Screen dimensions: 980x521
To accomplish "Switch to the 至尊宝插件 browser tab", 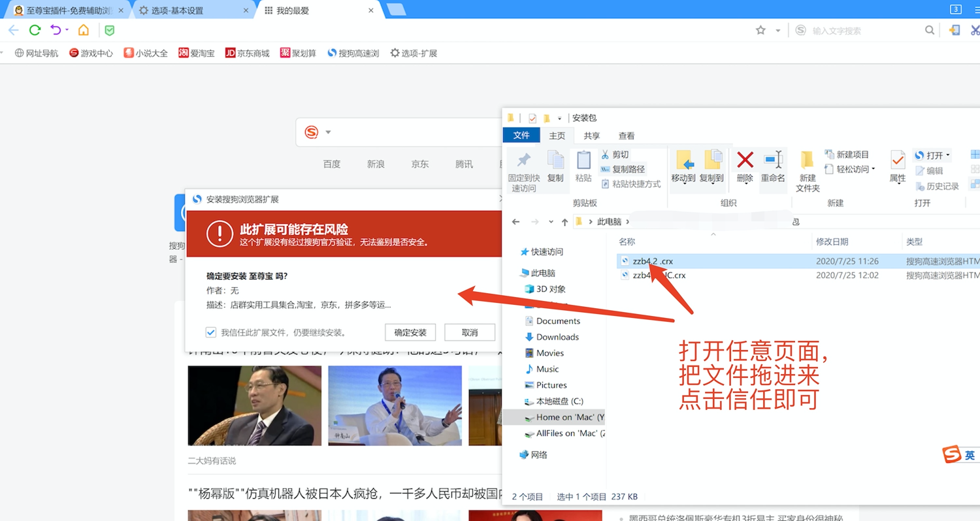I will [69, 10].
